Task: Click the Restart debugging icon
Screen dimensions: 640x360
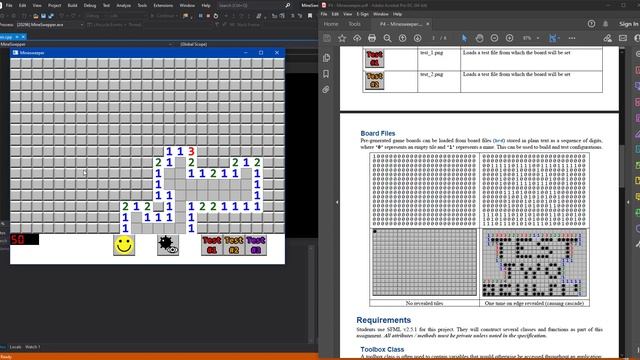Action: [216, 16]
